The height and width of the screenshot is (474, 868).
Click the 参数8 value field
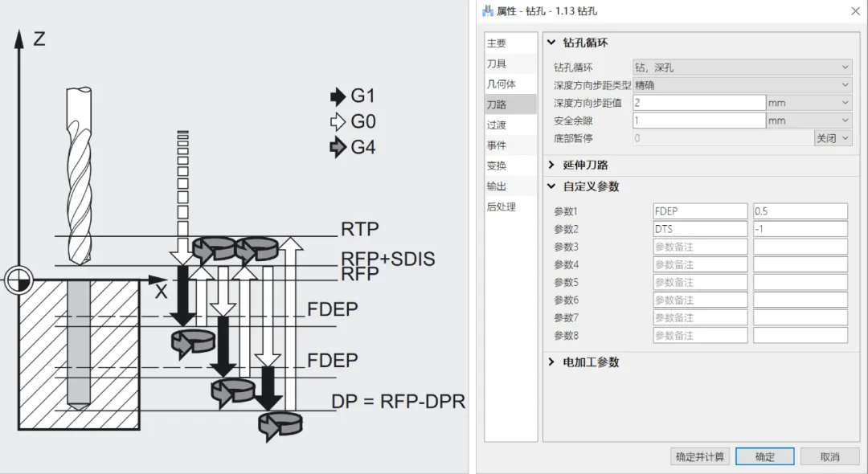800,335
